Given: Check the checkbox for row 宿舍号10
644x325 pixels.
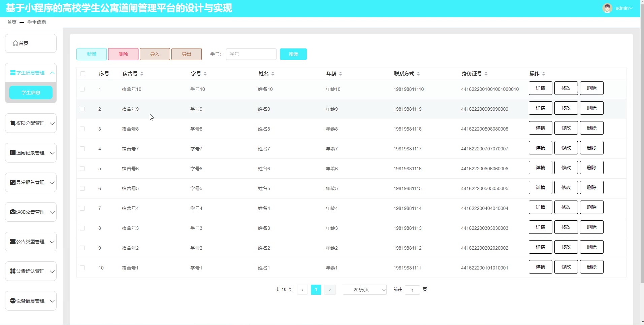Looking at the screenshot, I should pyautogui.click(x=82, y=89).
